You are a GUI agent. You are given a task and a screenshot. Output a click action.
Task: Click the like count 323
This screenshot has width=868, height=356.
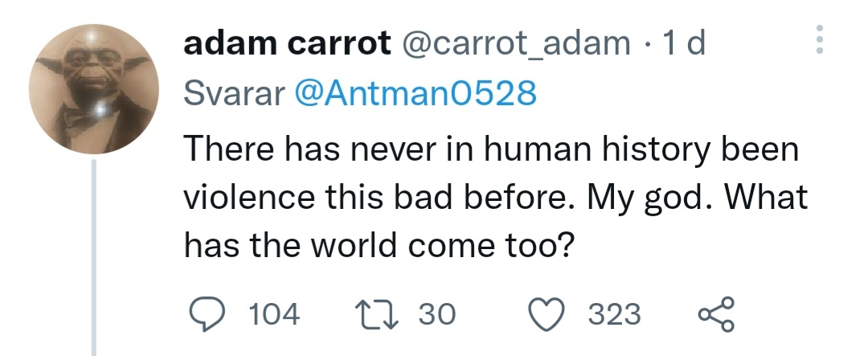click(x=615, y=313)
